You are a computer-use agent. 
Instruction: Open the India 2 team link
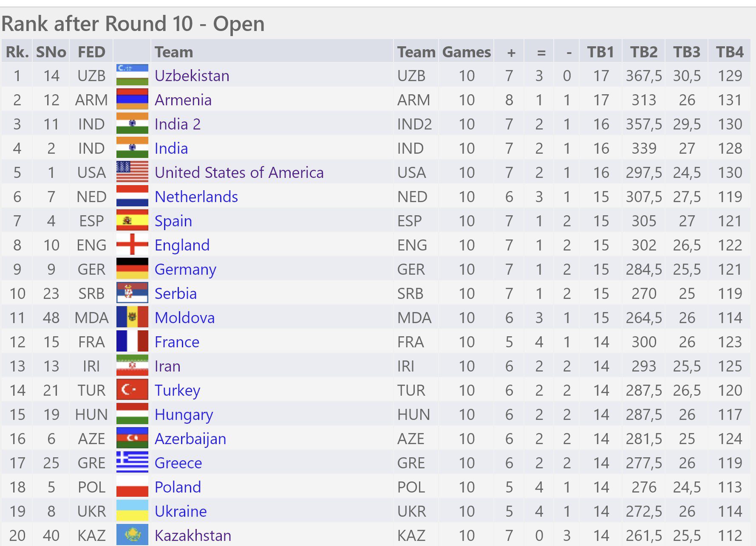coord(178,124)
